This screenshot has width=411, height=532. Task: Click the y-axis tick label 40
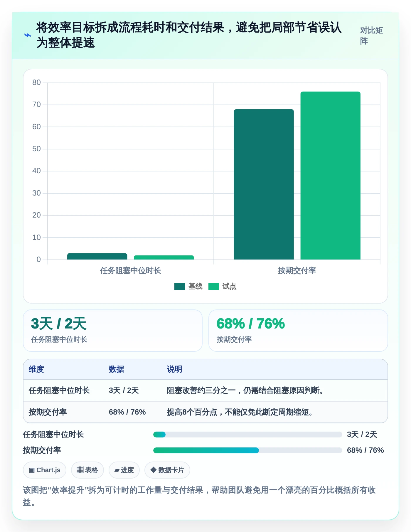click(x=36, y=171)
